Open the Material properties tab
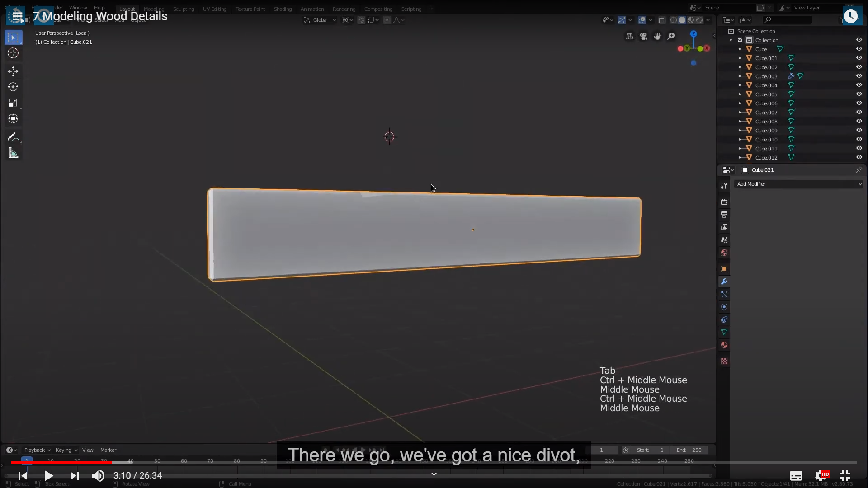The height and width of the screenshot is (488, 868). tap(724, 345)
